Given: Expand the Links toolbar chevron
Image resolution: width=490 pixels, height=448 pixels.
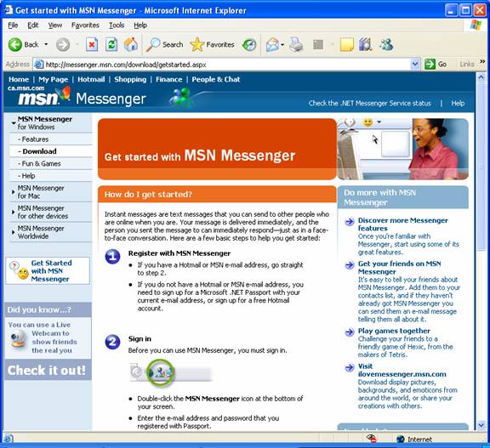Looking at the screenshot, I should point(482,62).
